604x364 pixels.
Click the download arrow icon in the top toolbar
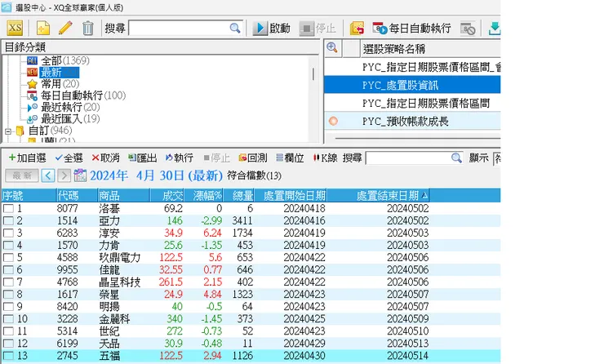pyautogui.click(x=494, y=28)
